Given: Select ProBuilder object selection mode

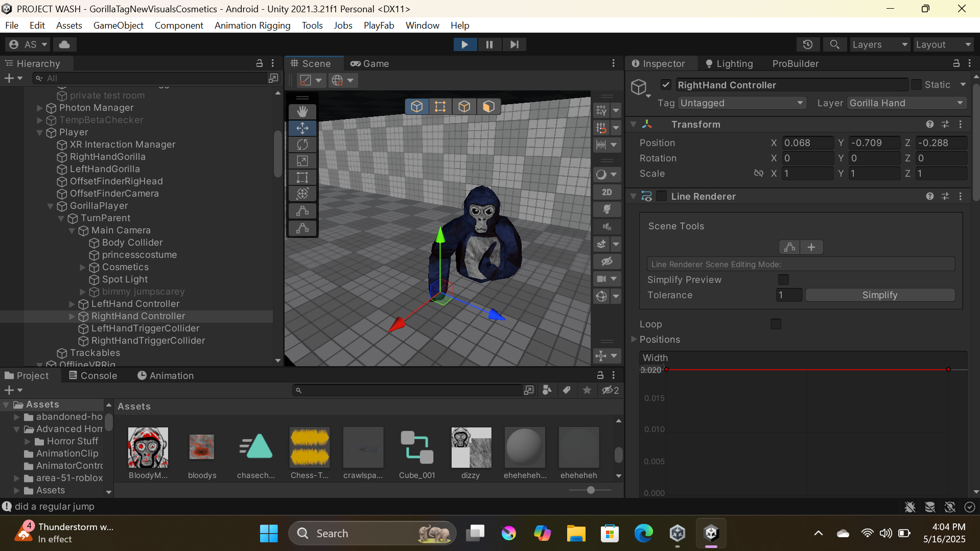Looking at the screenshot, I should [x=416, y=106].
